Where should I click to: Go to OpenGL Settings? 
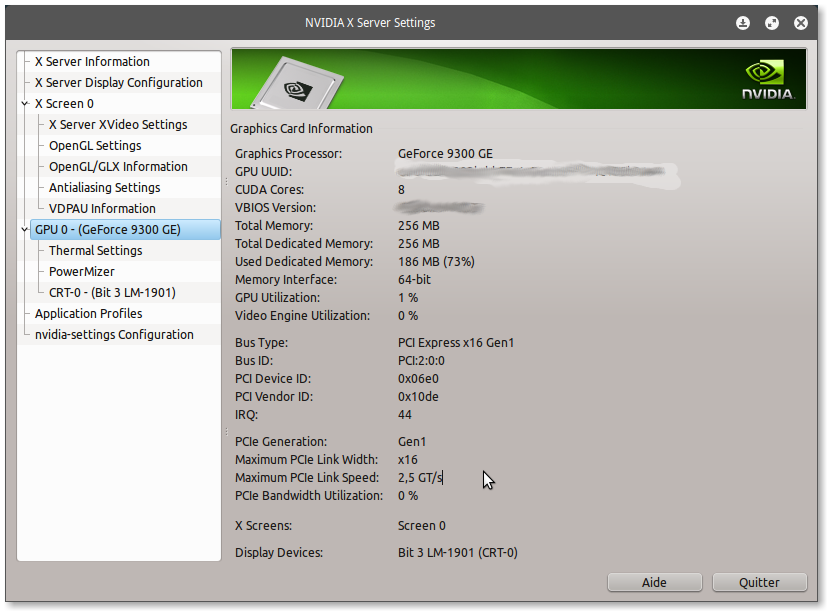click(95, 146)
